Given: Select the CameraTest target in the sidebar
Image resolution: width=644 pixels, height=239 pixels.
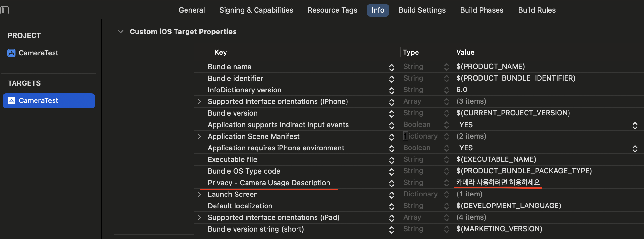Looking at the screenshot, I should click(48, 100).
